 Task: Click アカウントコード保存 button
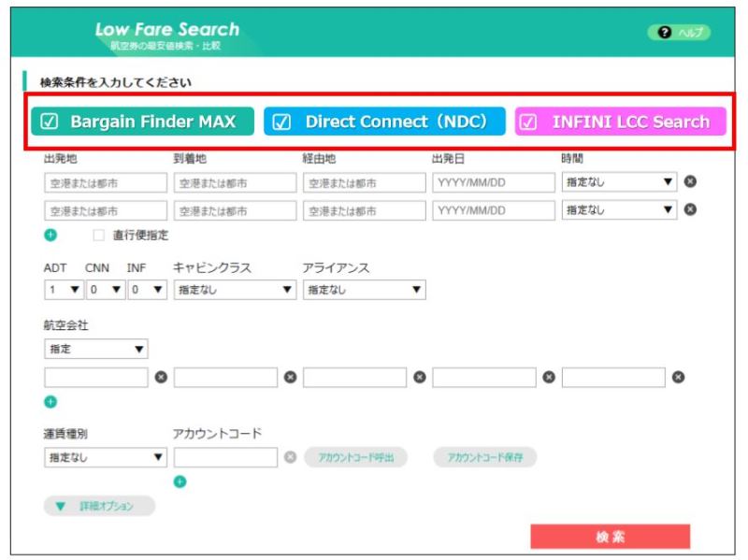click(x=484, y=457)
